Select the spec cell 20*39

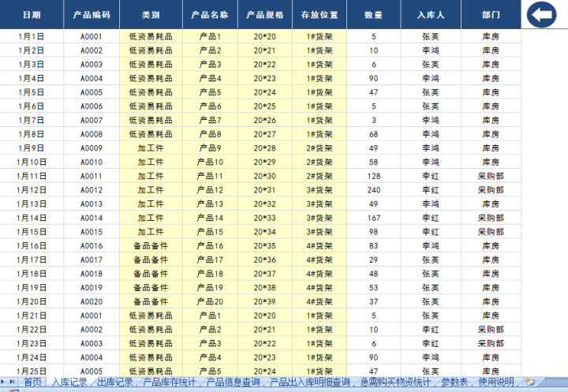click(265, 301)
